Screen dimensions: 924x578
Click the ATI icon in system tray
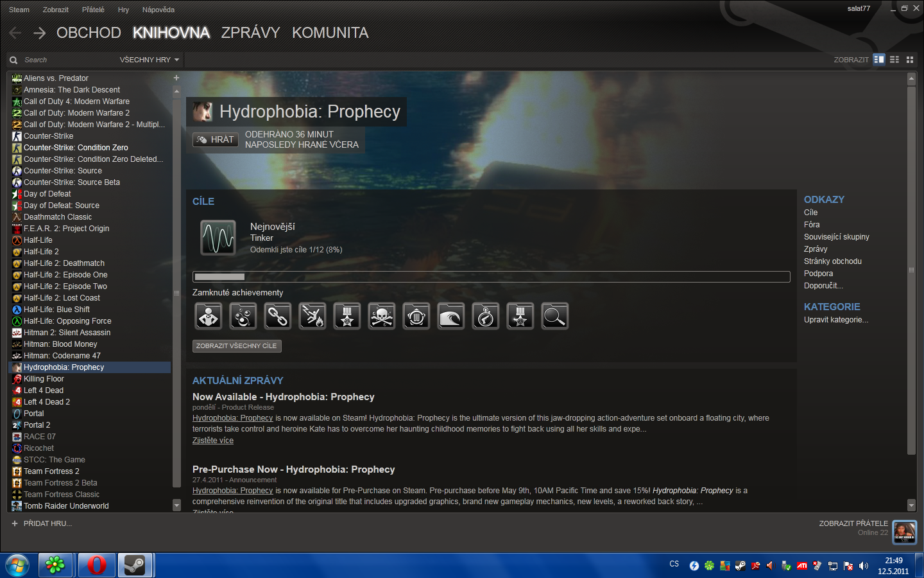pyautogui.click(x=801, y=566)
